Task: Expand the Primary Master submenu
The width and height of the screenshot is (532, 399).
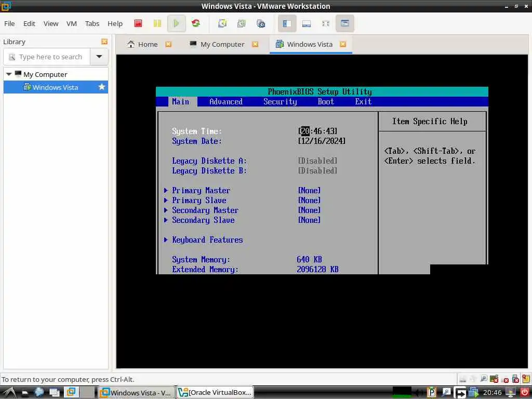Action: click(x=201, y=190)
